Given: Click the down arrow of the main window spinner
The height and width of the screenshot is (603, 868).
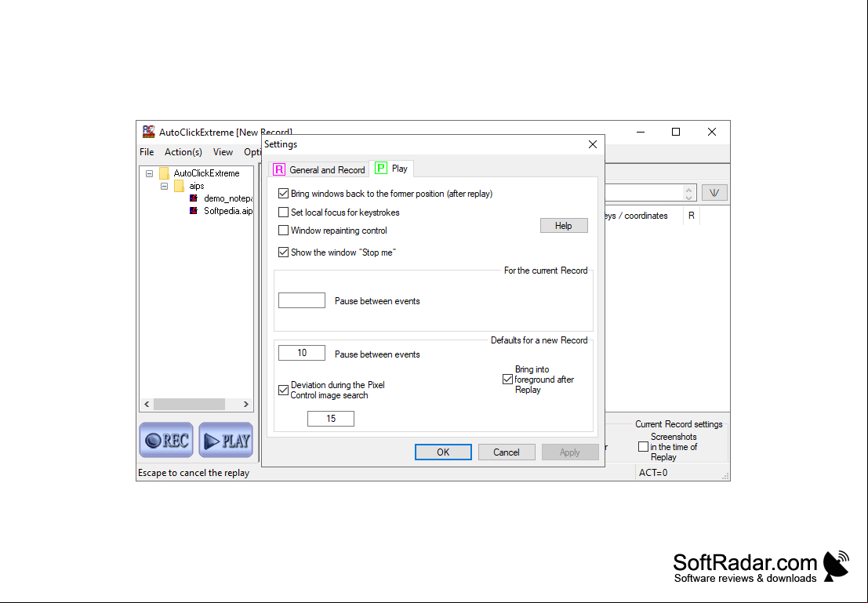Looking at the screenshot, I should 688,197.
